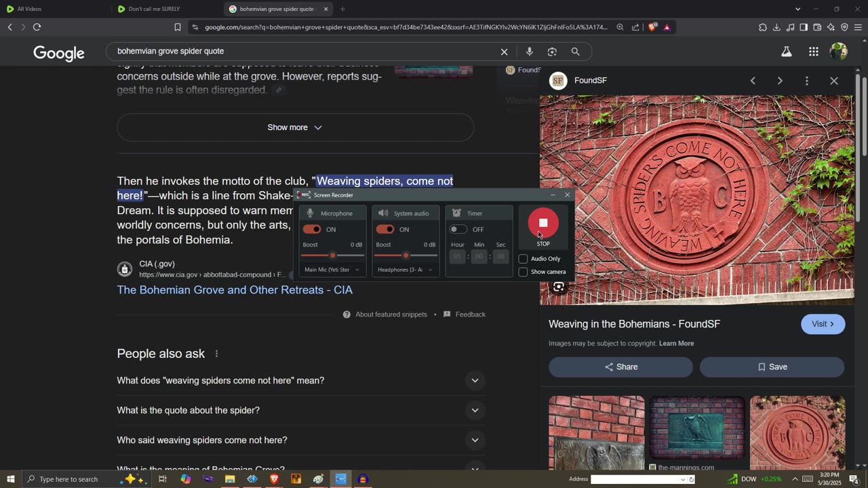Image resolution: width=868 pixels, height=488 pixels.
Task: Open Google Search Labs flask icon
Action: pos(787,52)
